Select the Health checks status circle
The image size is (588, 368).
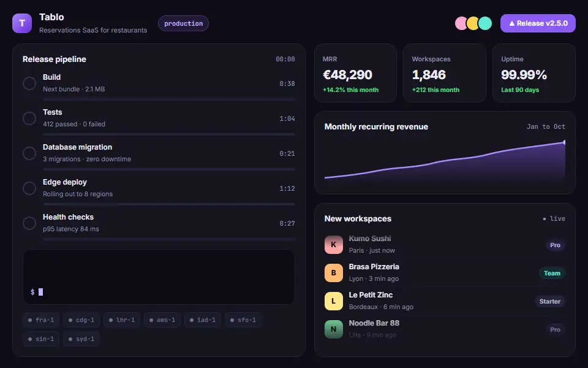[29, 223]
